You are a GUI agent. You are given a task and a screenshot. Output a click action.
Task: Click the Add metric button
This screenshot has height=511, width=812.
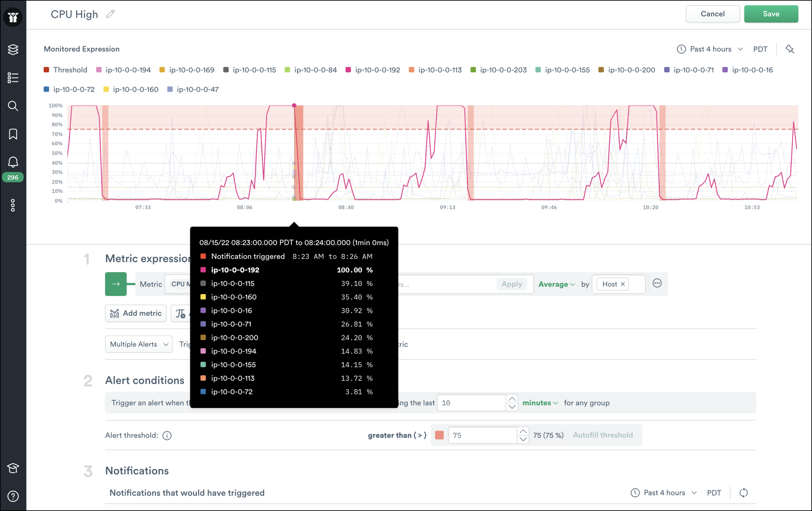pyautogui.click(x=136, y=313)
